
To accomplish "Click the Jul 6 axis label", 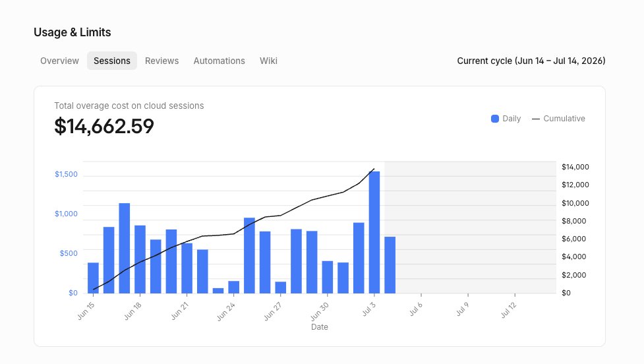I will 416,309.
